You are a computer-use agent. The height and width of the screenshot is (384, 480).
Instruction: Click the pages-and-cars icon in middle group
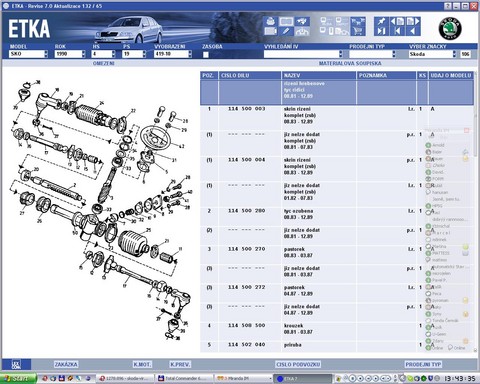[x=341, y=31]
